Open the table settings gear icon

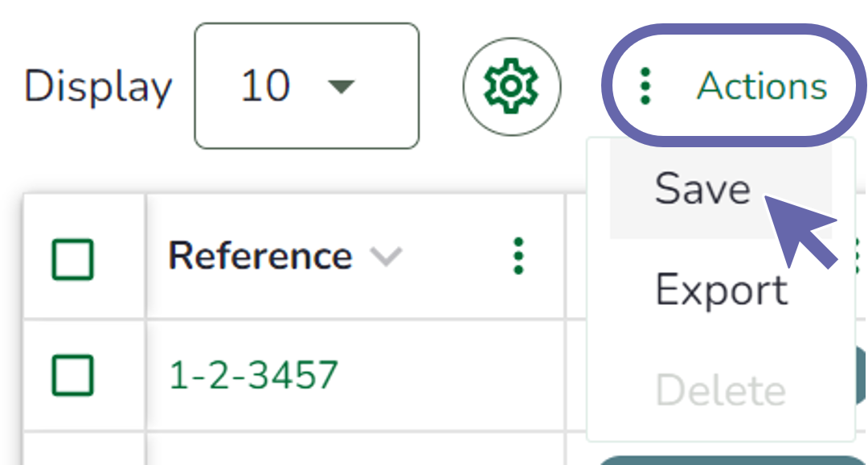click(x=512, y=85)
